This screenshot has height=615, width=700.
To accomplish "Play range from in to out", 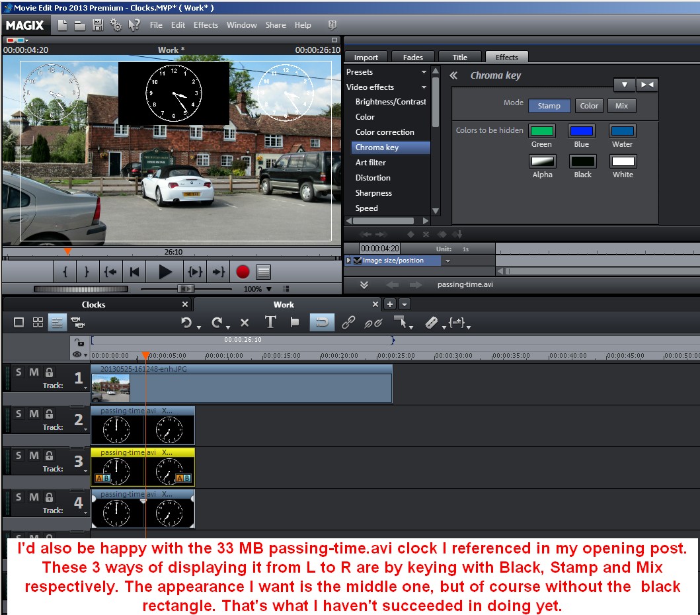I will (x=195, y=272).
